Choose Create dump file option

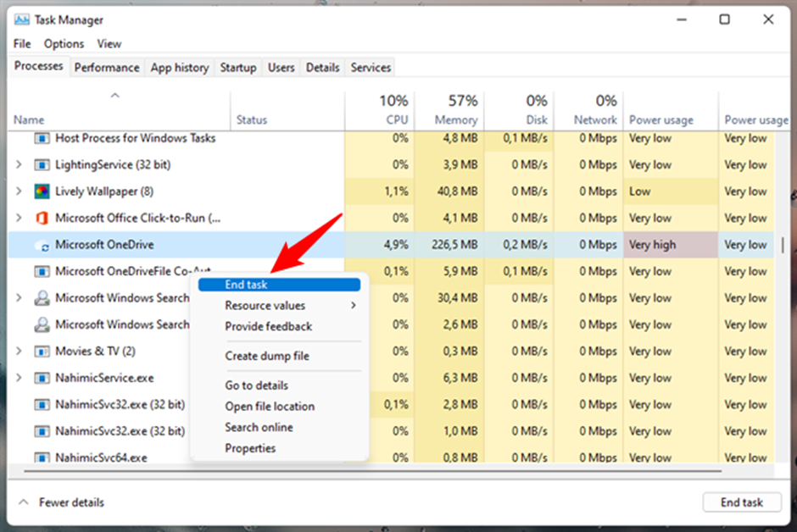(x=267, y=356)
